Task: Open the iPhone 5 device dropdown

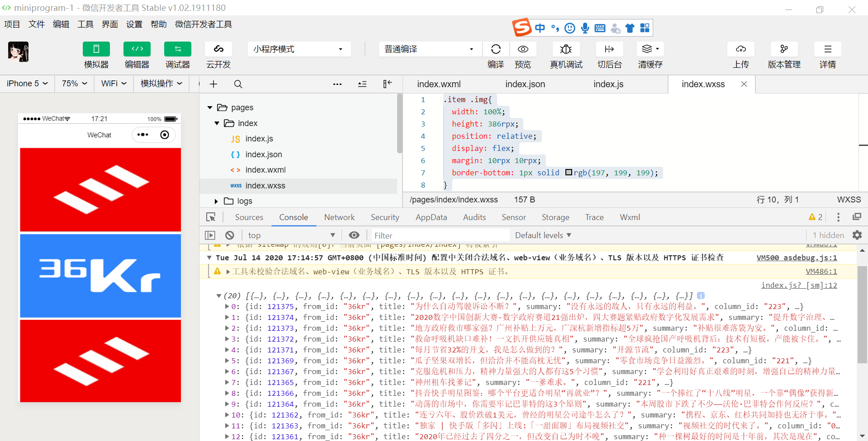Action: coord(27,84)
